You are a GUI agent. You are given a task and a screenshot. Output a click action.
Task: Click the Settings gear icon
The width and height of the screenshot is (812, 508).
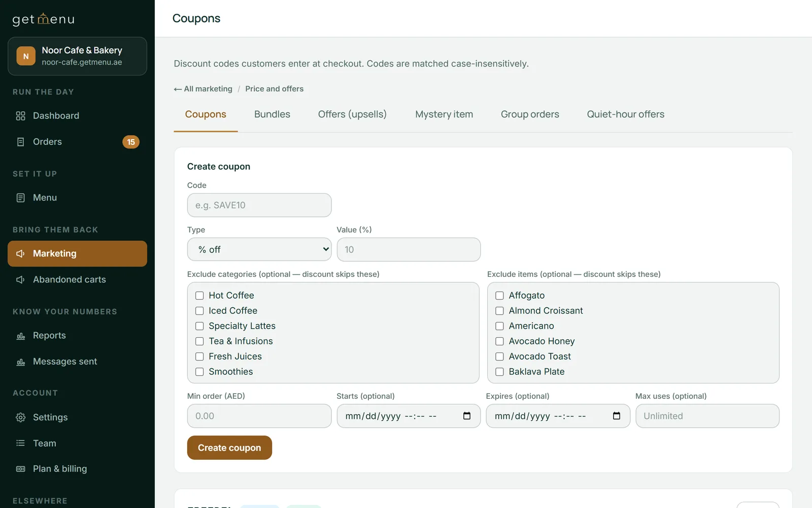coord(20,417)
